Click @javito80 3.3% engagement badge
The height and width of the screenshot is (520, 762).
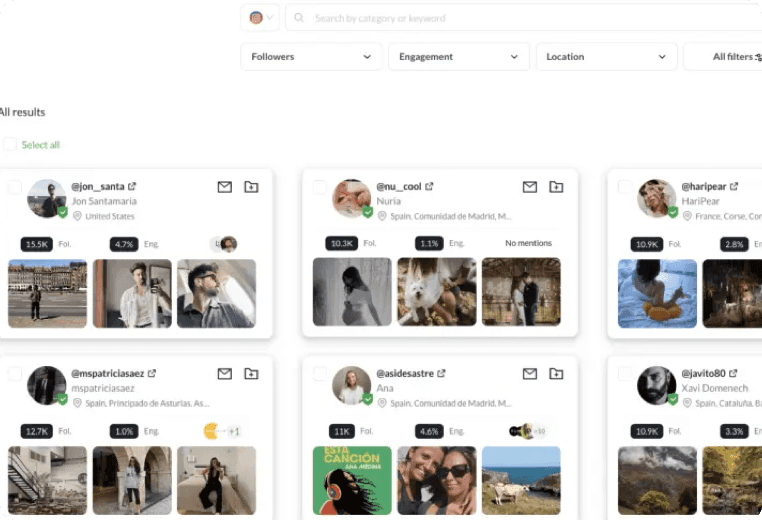[734, 431]
